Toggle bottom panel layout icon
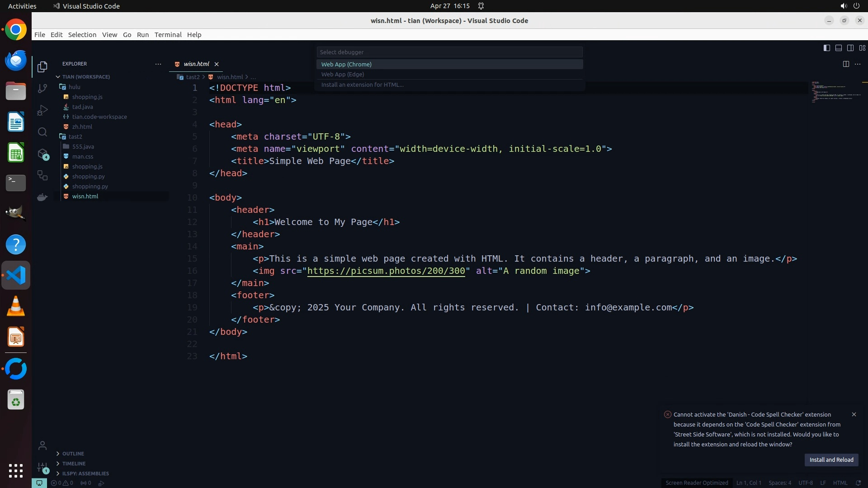The image size is (868, 488). click(838, 48)
